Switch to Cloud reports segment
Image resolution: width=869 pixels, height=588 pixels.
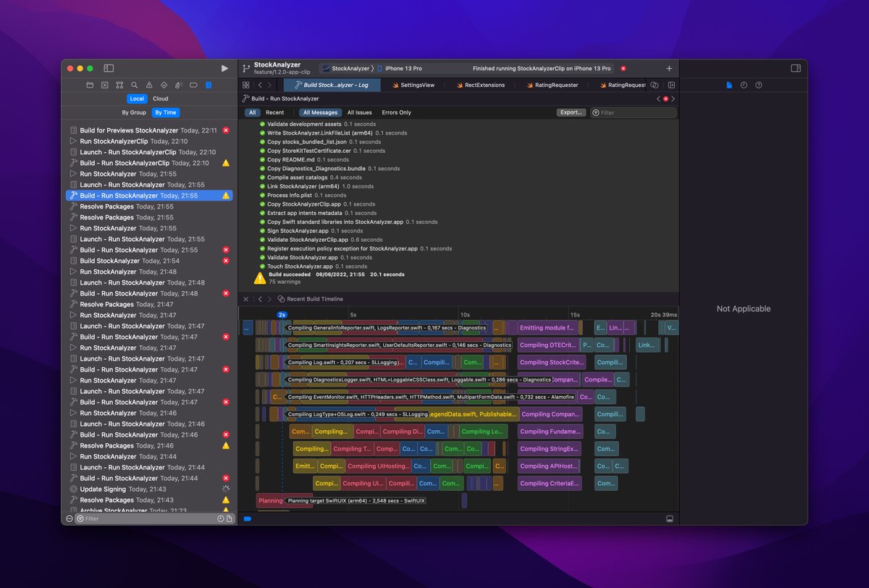coord(161,98)
